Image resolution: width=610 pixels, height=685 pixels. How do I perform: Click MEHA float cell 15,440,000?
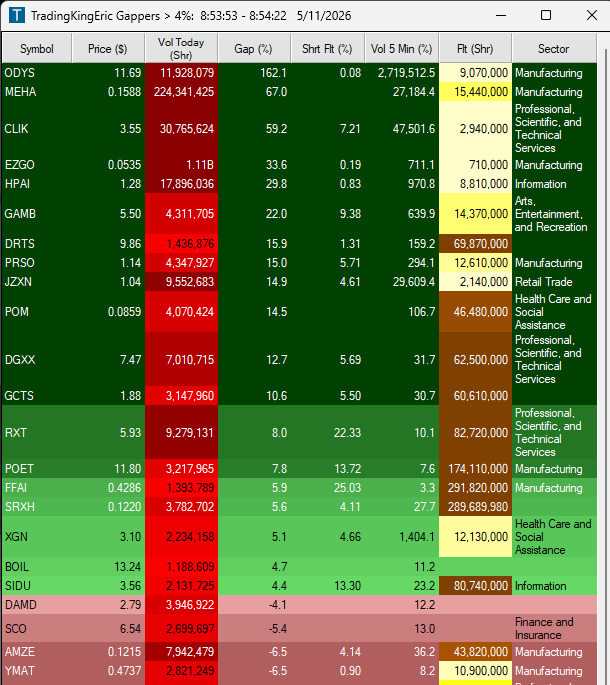click(475, 92)
